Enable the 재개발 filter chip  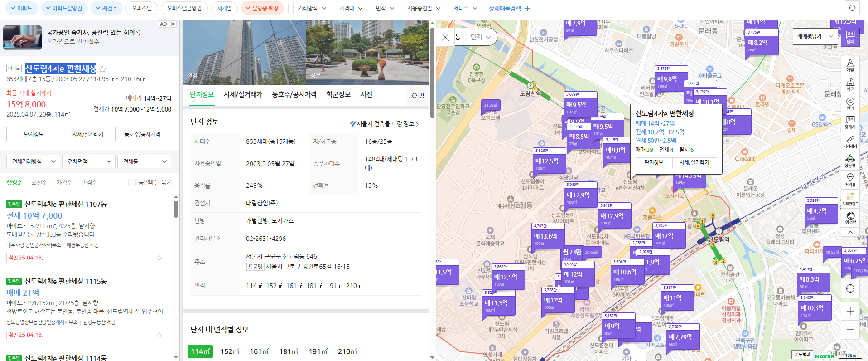[x=224, y=8]
